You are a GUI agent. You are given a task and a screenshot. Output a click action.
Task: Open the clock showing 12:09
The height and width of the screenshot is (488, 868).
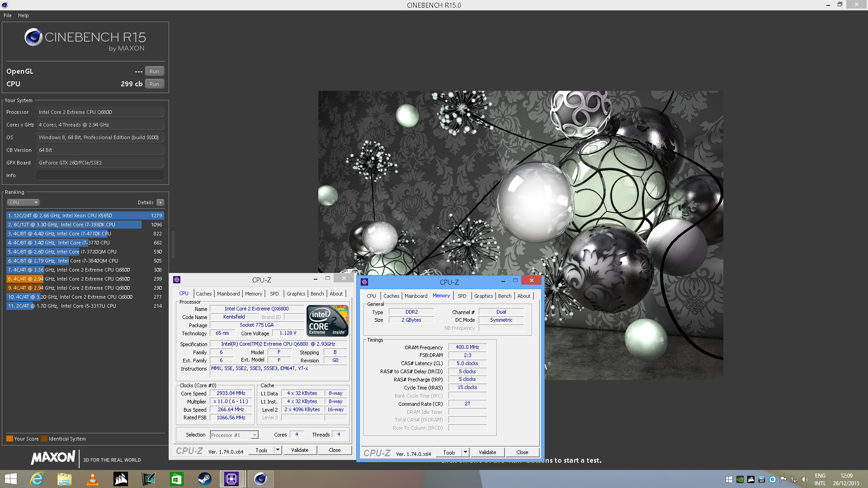846,479
